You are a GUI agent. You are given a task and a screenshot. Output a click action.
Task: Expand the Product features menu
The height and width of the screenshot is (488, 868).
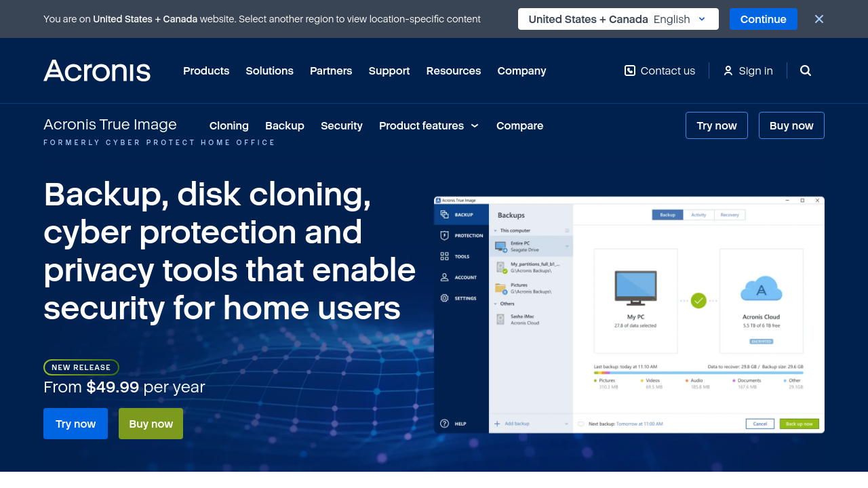coord(429,125)
